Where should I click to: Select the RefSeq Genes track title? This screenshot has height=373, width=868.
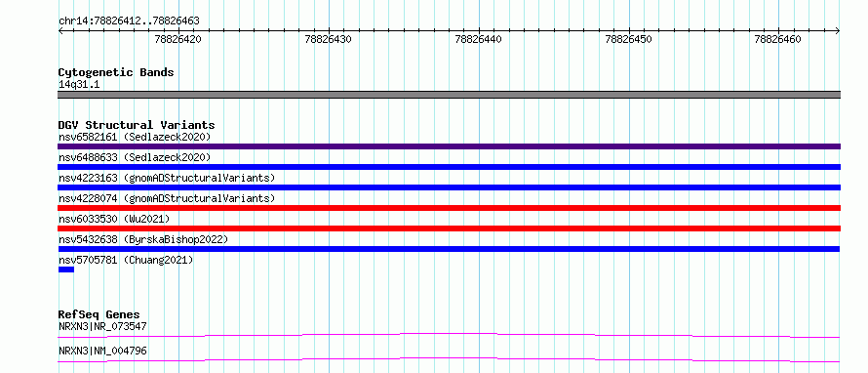99,314
